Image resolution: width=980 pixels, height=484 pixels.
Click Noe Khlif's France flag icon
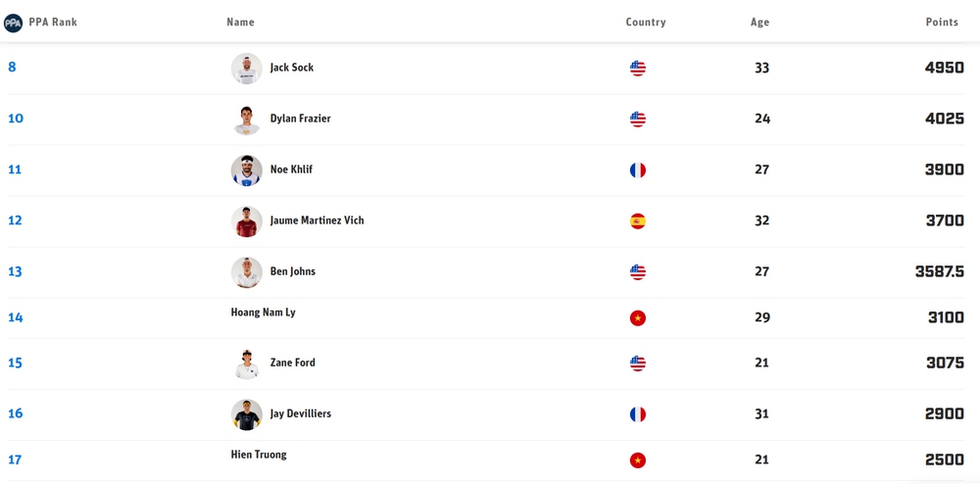[x=638, y=170]
